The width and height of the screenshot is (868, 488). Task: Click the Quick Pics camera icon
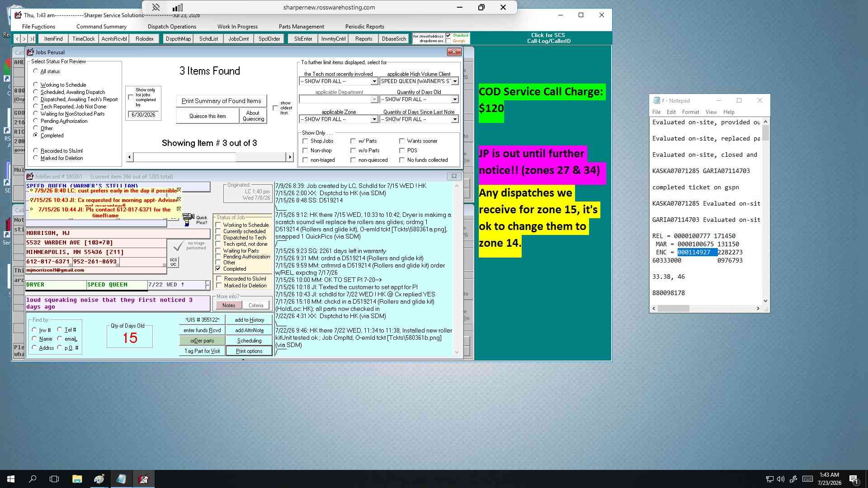188,220
